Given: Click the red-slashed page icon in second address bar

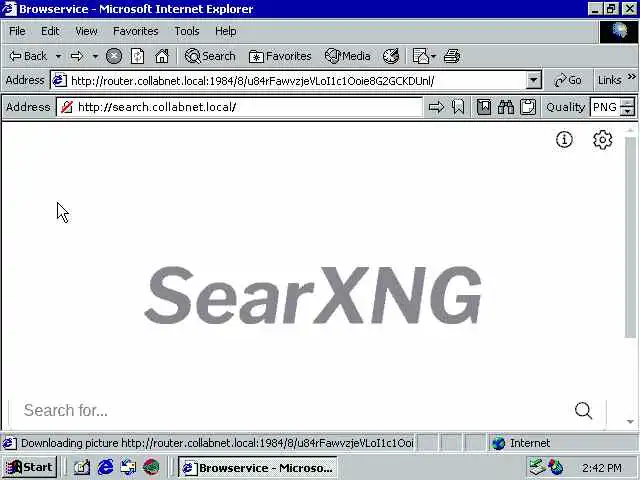Looking at the screenshot, I should pyautogui.click(x=67, y=107).
